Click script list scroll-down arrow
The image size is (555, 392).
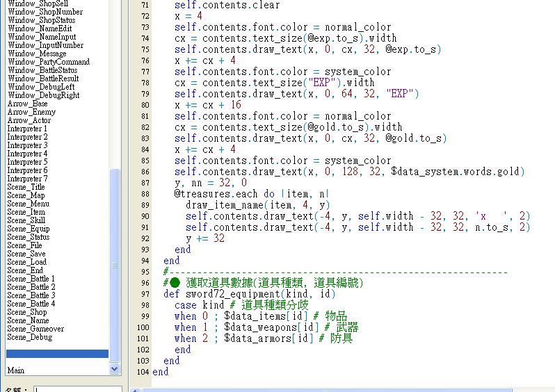114,368
